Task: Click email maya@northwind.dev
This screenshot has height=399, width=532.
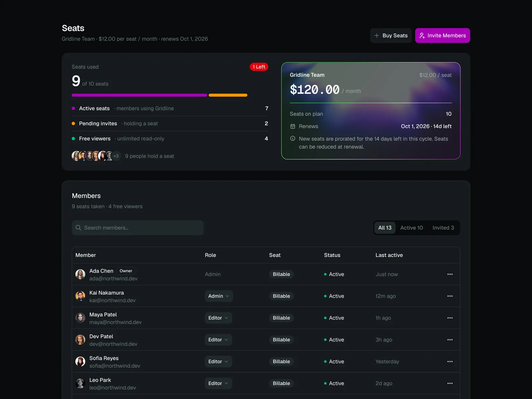Action: point(115,322)
